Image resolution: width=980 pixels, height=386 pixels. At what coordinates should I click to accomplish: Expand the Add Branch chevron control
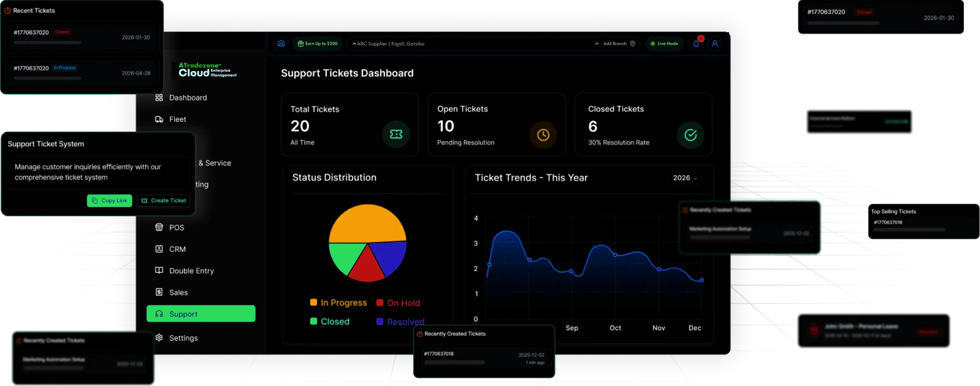pos(597,44)
